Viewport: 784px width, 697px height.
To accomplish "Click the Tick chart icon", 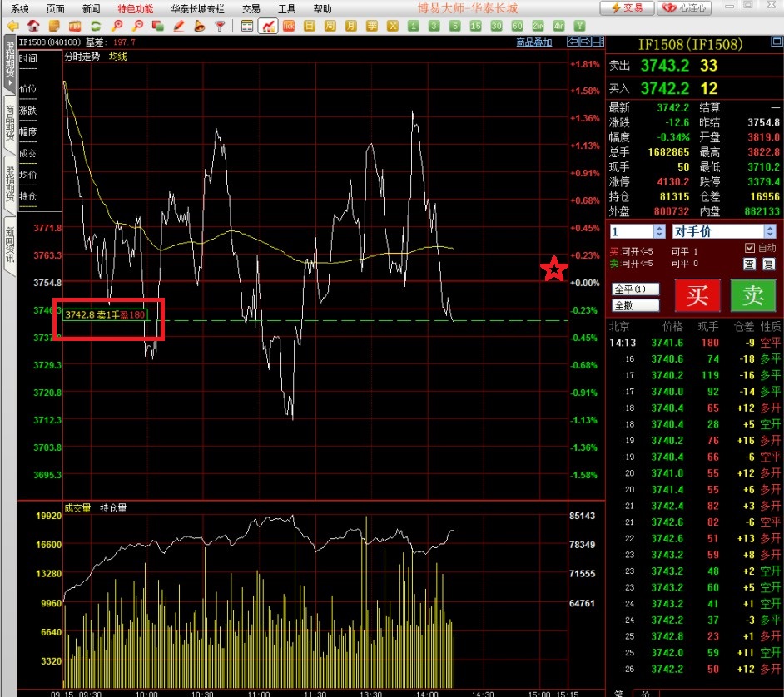I will 289,26.
